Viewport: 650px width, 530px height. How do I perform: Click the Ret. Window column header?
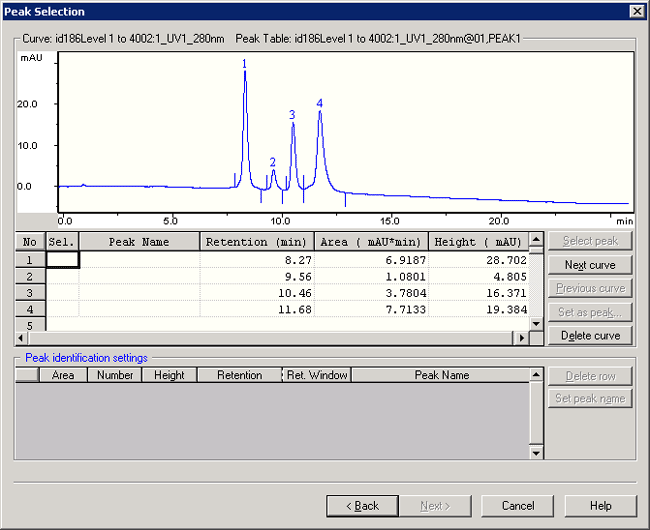317,375
